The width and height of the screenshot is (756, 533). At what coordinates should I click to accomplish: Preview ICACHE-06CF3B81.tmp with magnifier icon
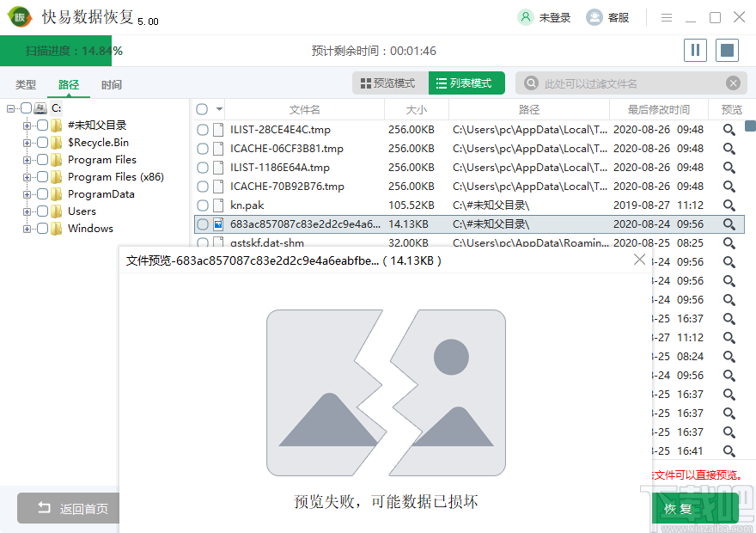(729, 149)
